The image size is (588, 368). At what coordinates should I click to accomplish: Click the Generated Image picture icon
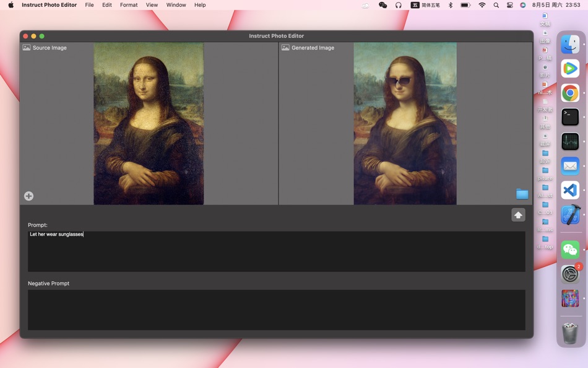285,48
